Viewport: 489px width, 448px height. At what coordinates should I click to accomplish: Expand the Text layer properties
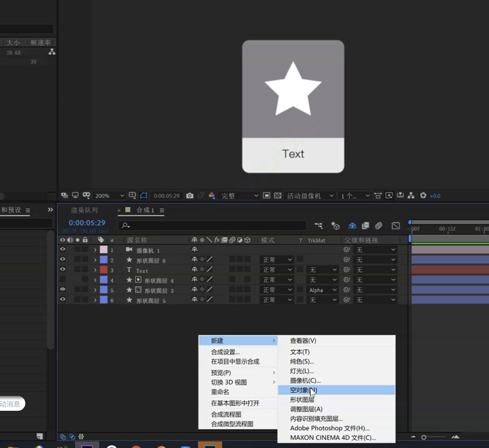[95, 270]
